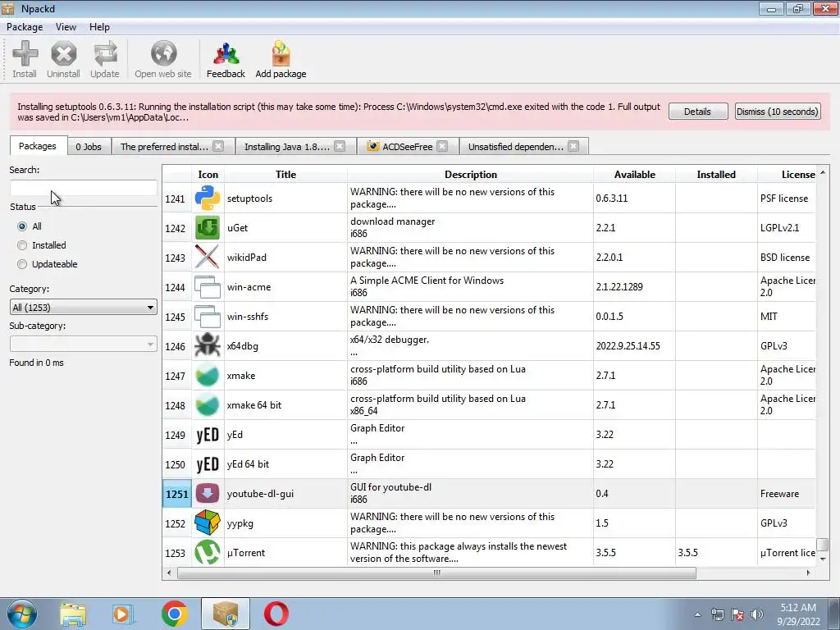The width and height of the screenshot is (840, 630).
Task: Close the Unsatisfied dependen... tab
Action: [x=573, y=146]
